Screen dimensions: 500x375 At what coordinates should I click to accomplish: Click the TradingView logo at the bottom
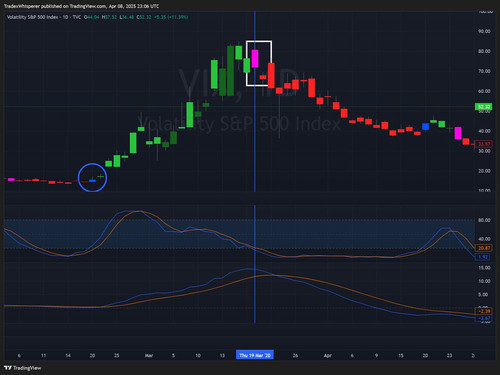click(x=23, y=368)
